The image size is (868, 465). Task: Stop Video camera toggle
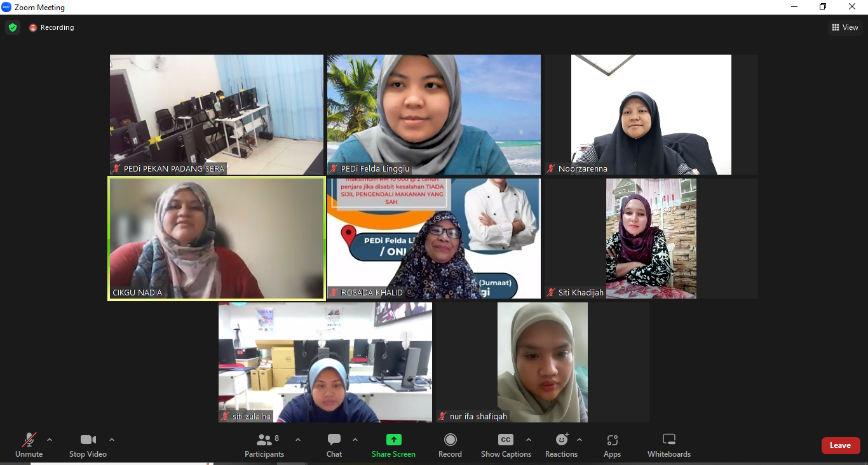[x=88, y=440]
